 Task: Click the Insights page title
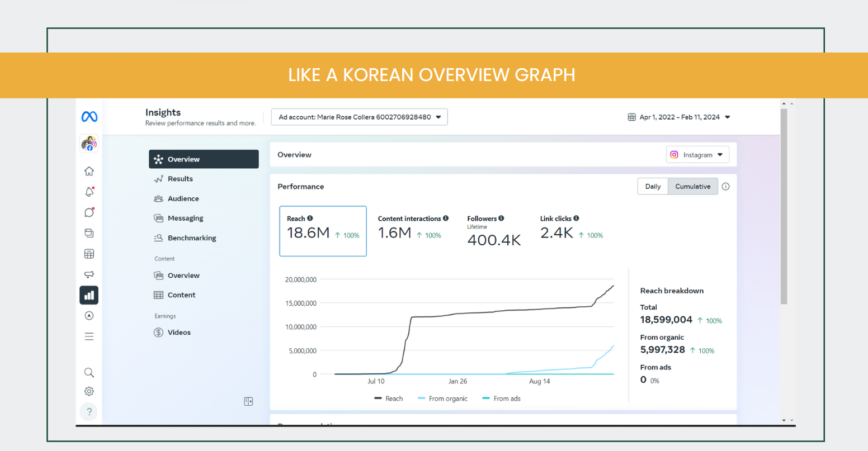163,112
